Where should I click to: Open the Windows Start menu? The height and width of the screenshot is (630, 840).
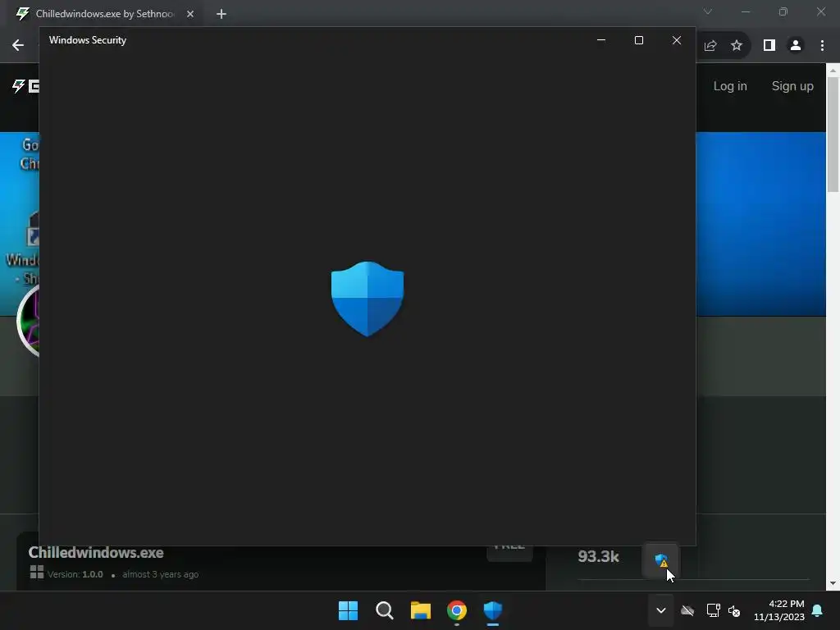point(348,610)
